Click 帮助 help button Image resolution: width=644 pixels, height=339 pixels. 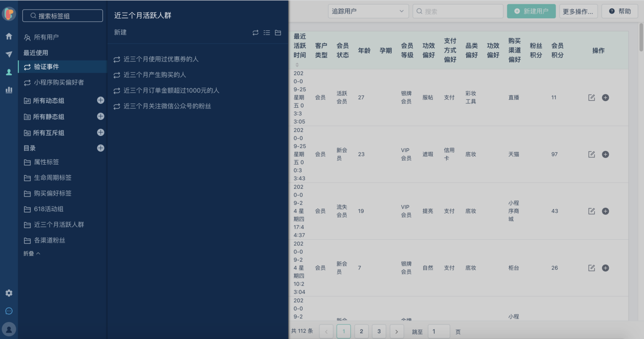click(x=620, y=11)
